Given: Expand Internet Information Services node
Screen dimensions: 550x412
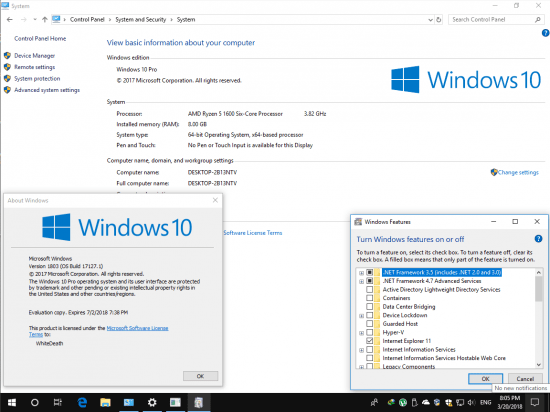Looking at the screenshot, I should coord(361,350).
